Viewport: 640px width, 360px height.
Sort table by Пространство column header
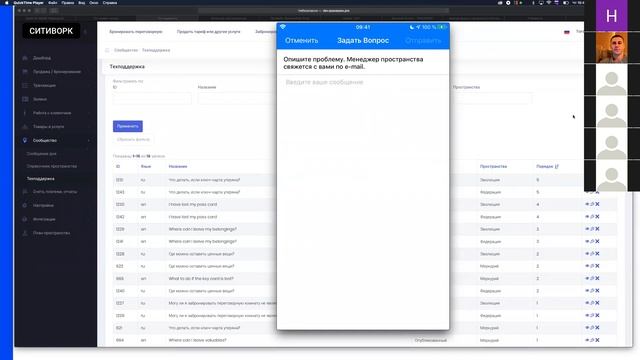click(493, 167)
